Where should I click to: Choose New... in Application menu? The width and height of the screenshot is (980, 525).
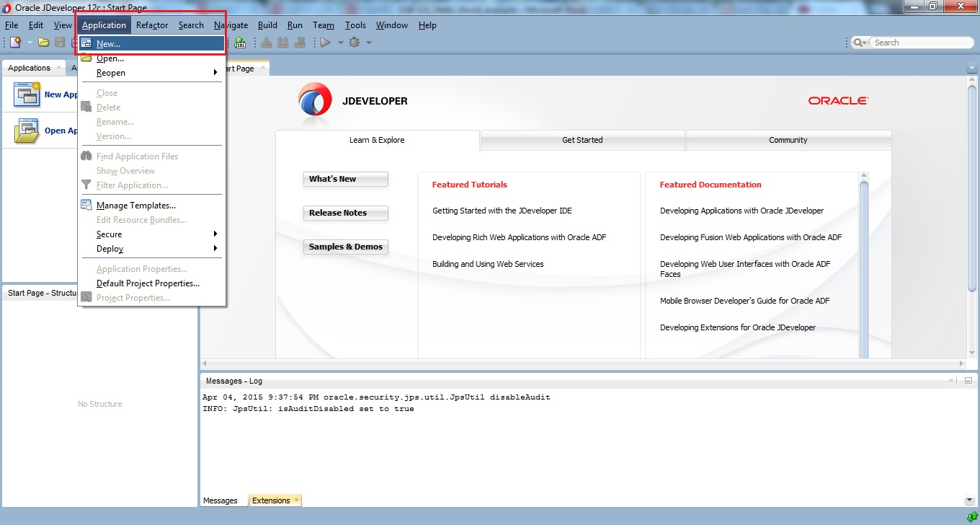click(x=151, y=44)
